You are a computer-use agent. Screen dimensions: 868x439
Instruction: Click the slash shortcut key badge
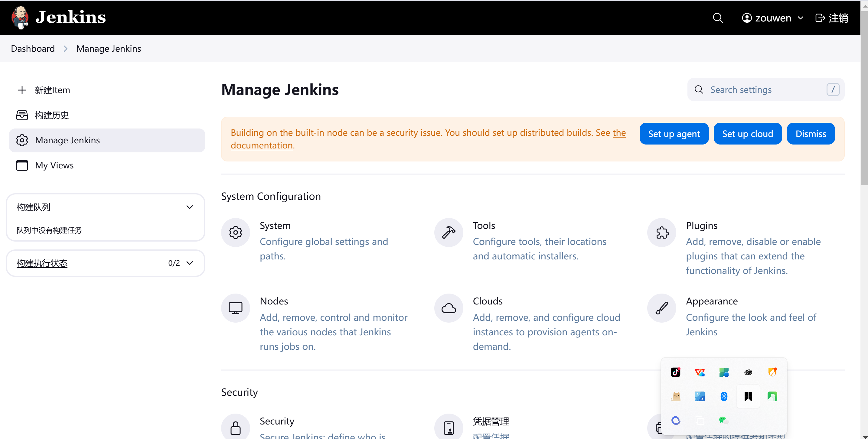coord(833,89)
